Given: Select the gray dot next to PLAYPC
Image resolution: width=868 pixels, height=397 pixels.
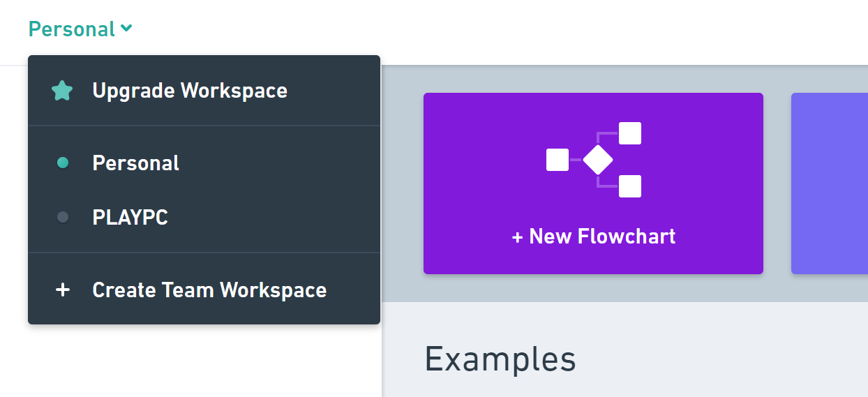Looking at the screenshot, I should [63, 218].
